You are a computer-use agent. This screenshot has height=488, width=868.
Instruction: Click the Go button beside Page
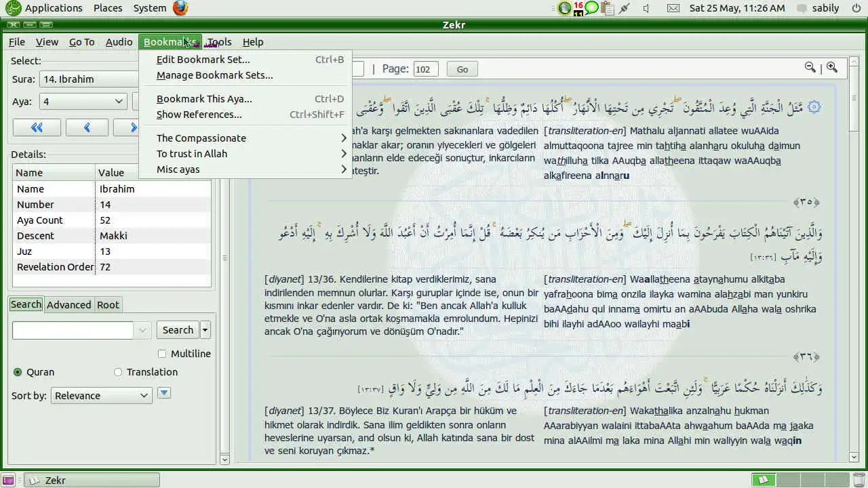(462, 69)
